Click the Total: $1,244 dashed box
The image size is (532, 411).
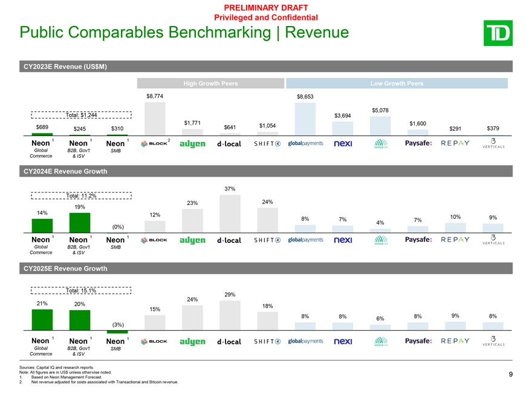point(81,115)
